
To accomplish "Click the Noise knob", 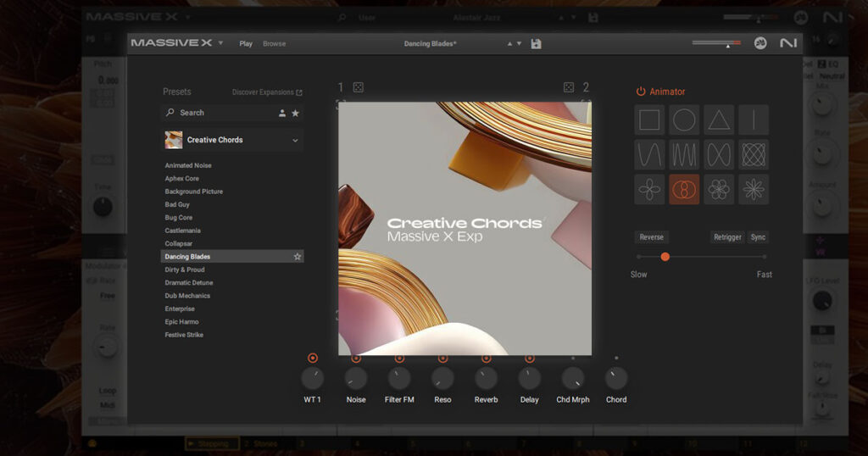I will [356, 379].
